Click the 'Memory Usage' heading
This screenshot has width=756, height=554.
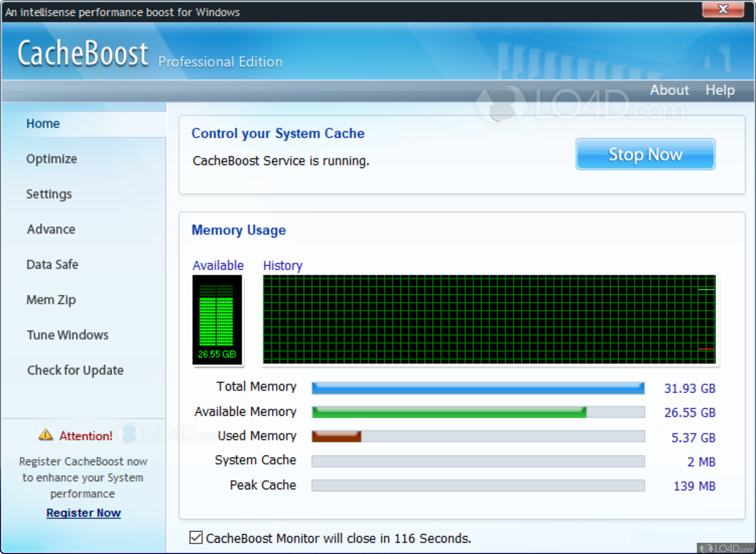pyautogui.click(x=239, y=230)
